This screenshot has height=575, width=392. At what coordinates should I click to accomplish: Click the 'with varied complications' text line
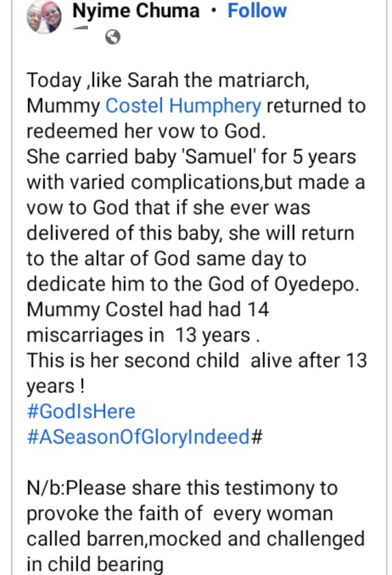195,182
